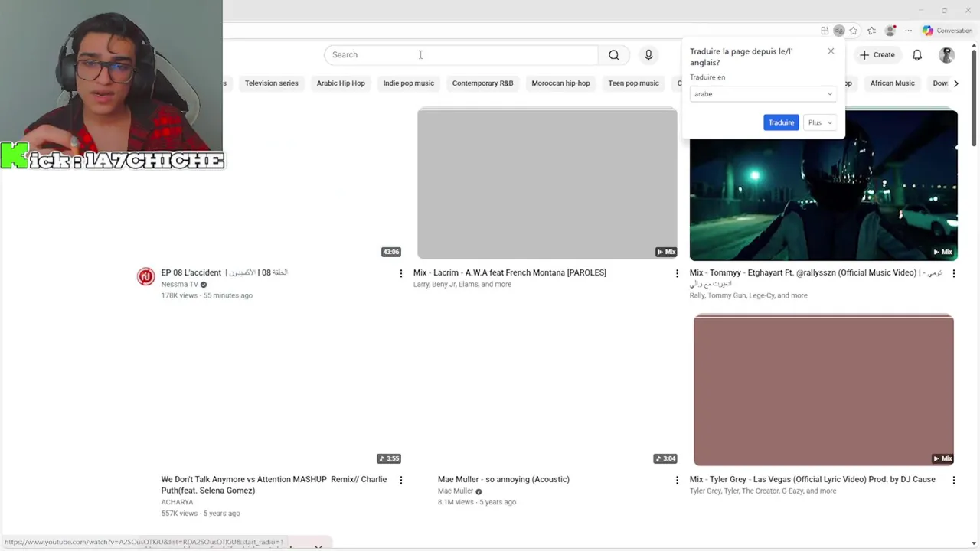Visit the Mae Muller channel name link
980x551 pixels.
pyautogui.click(x=456, y=491)
